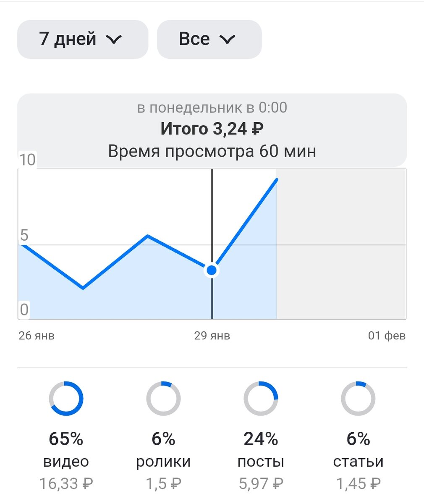Tap the "статьи" category label

pyautogui.click(x=358, y=462)
